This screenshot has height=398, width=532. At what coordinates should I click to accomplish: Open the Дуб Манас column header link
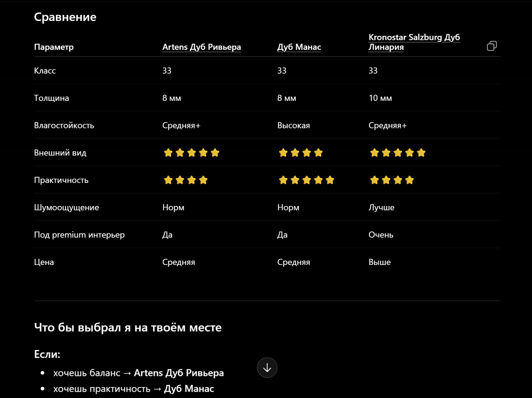[299, 47]
